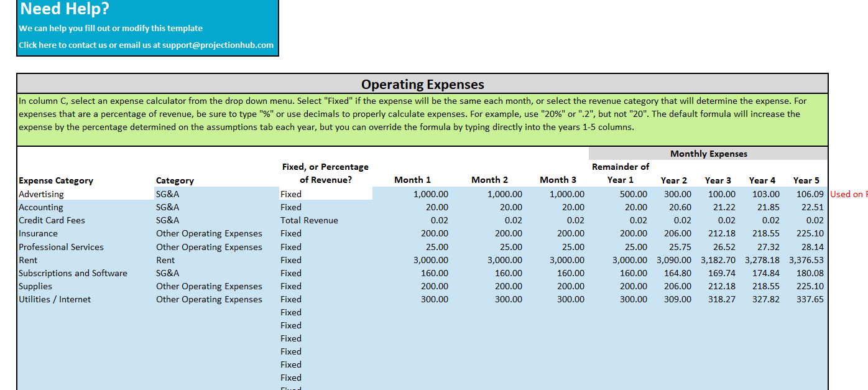Click the Remainder of Year 1 header

[620, 173]
